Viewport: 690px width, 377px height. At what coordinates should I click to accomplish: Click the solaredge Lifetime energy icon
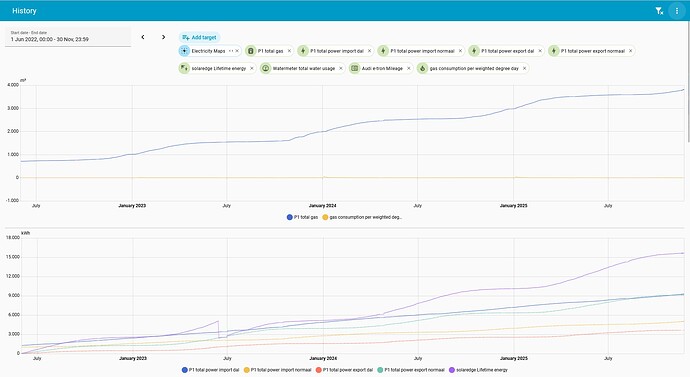click(184, 69)
